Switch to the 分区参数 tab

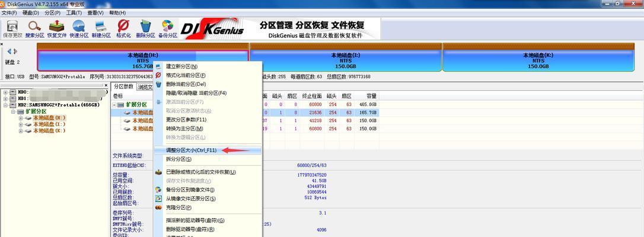123,87
